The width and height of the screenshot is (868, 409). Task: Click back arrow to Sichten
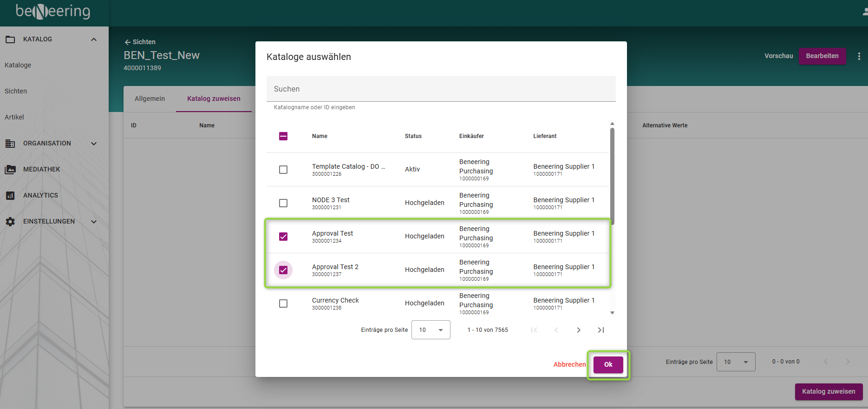point(128,42)
